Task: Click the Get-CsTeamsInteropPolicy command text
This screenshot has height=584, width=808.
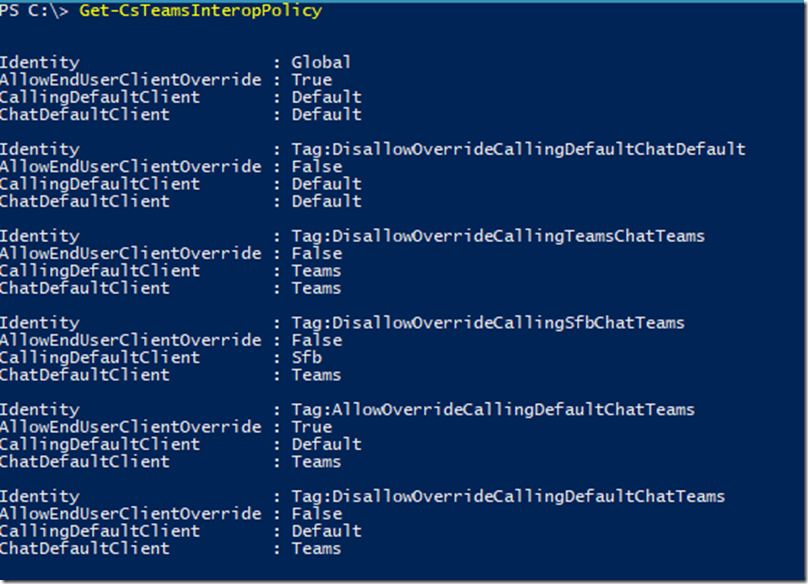Action: coord(200,11)
